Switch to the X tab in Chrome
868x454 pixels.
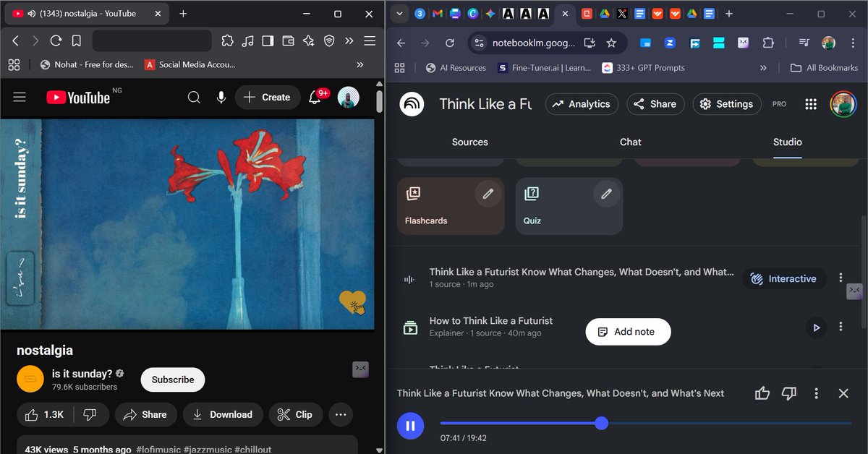click(x=623, y=14)
